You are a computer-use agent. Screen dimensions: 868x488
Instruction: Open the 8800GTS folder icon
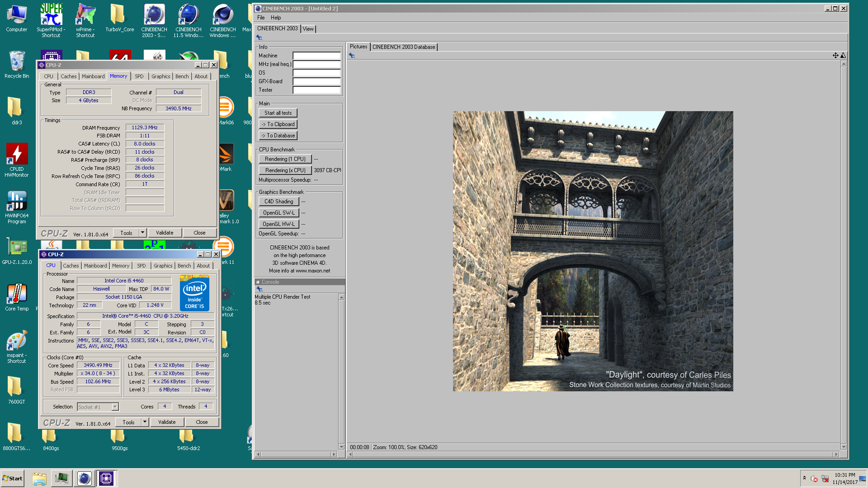pyautogui.click(x=17, y=437)
